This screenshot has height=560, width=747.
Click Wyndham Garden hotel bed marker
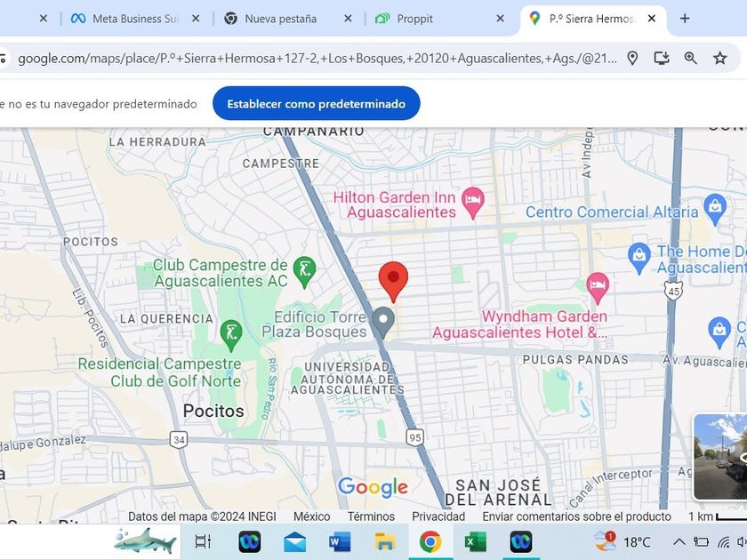pyautogui.click(x=598, y=288)
